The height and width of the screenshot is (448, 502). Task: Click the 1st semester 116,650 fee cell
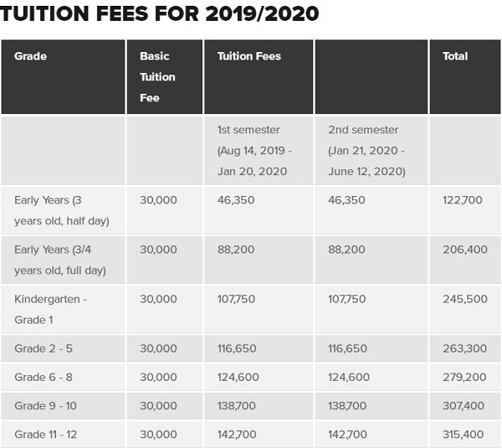[238, 348]
